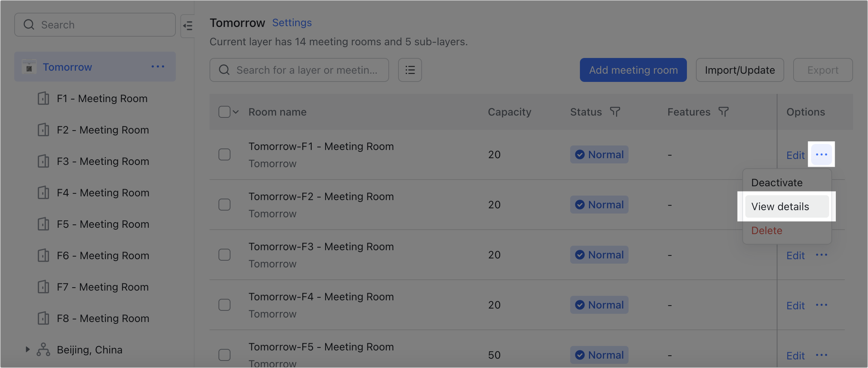Image resolution: width=868 pixels, height=368 pixels.
Task: Click the building icon beside F1 - Meeting Room
Action: pos(43,98)
